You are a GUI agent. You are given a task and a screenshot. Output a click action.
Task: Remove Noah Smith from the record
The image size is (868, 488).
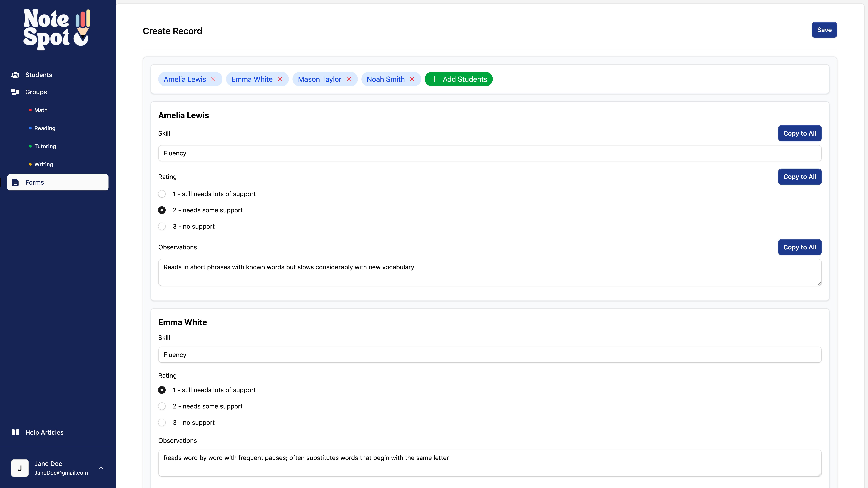pos(412,79)
